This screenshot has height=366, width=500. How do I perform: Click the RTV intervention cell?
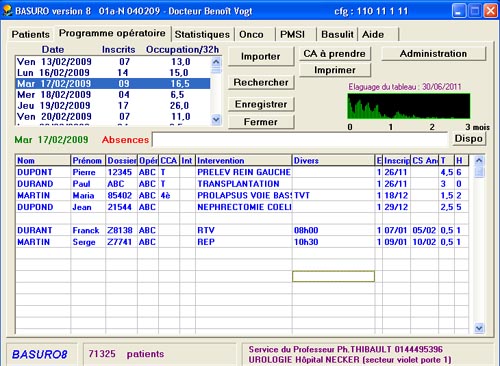coord(244,231)
